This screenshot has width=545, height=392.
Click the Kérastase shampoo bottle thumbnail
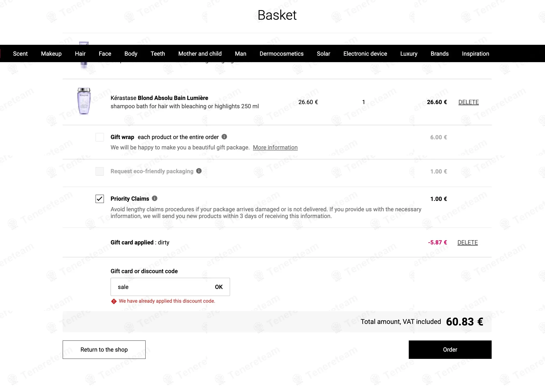[84, 101]
